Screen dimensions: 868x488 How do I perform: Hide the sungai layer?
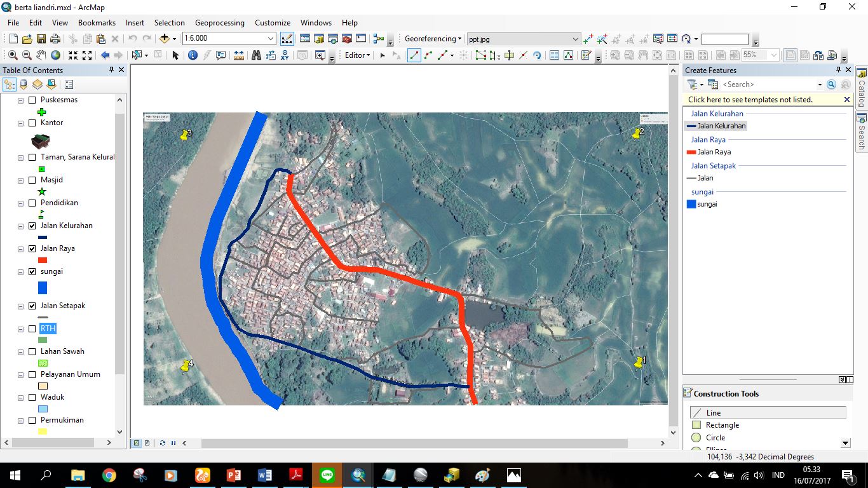pyautogui.click(x=32, y=271)
